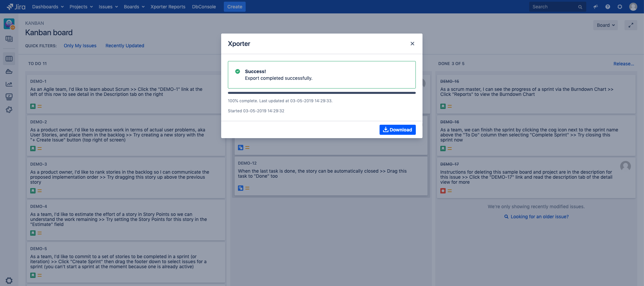
Task: Open the Board dropdown button
Action: (x=605, y=25)
